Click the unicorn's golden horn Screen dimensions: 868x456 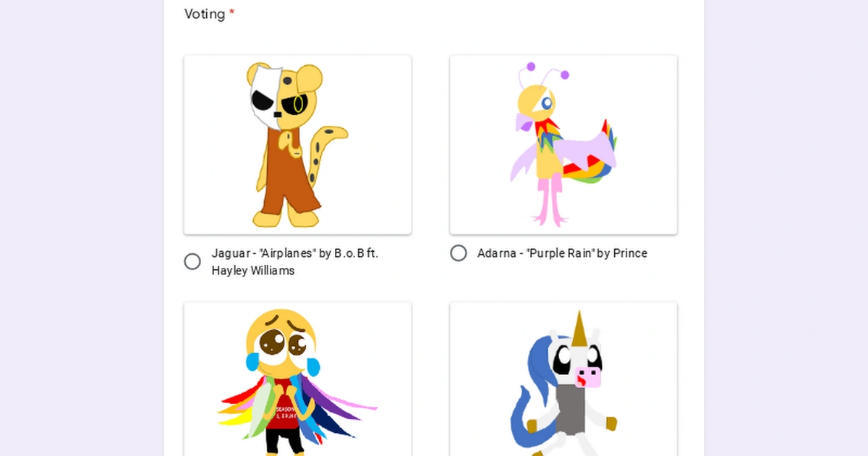pyautogui.click(x=579, y=328)
